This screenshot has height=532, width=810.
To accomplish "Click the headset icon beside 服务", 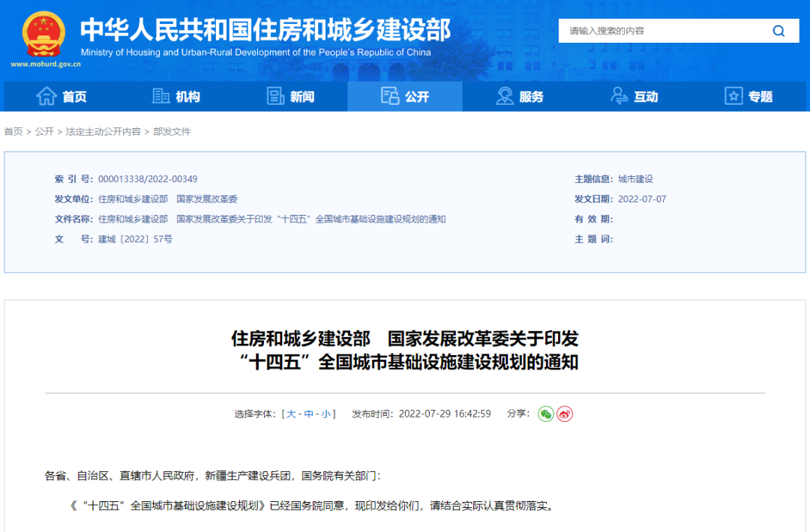I will 505,97.
